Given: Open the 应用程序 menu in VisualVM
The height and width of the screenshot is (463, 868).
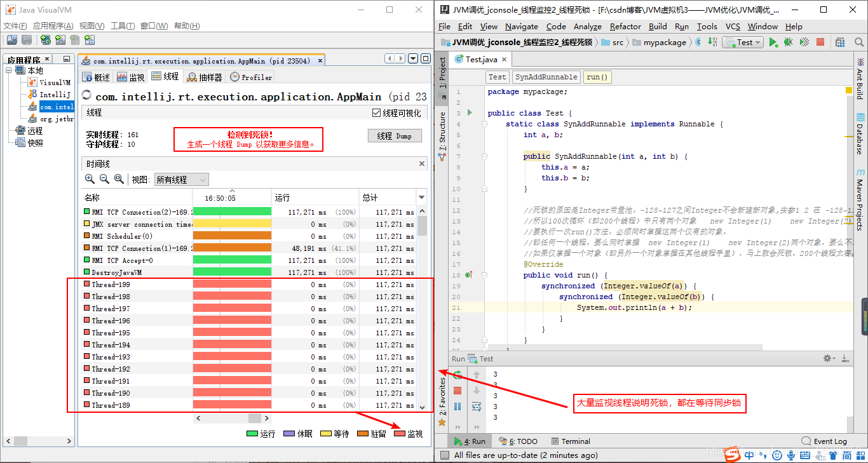Looking at the screenshot, I should coord(53,26).
